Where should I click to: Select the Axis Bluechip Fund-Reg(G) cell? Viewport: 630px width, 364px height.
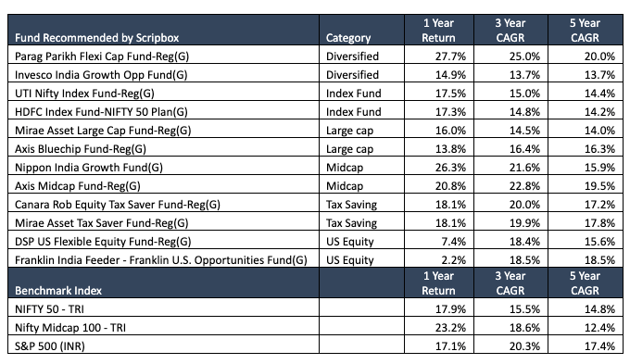pos(163,147)
